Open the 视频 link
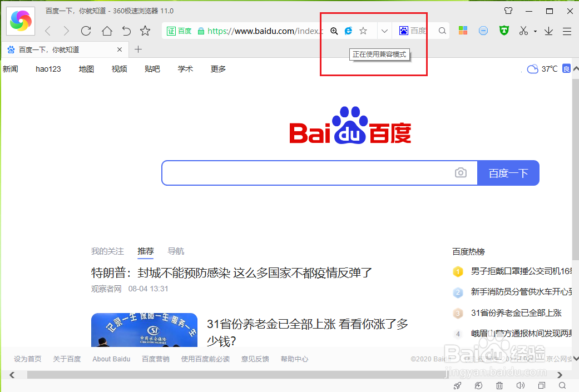The height and width of the screenshot is (392, 579). pos(119,69)
